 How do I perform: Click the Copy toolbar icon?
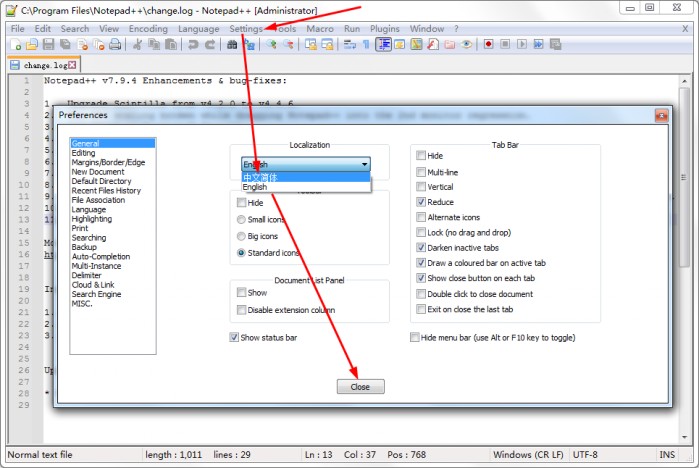pos(154,45)
